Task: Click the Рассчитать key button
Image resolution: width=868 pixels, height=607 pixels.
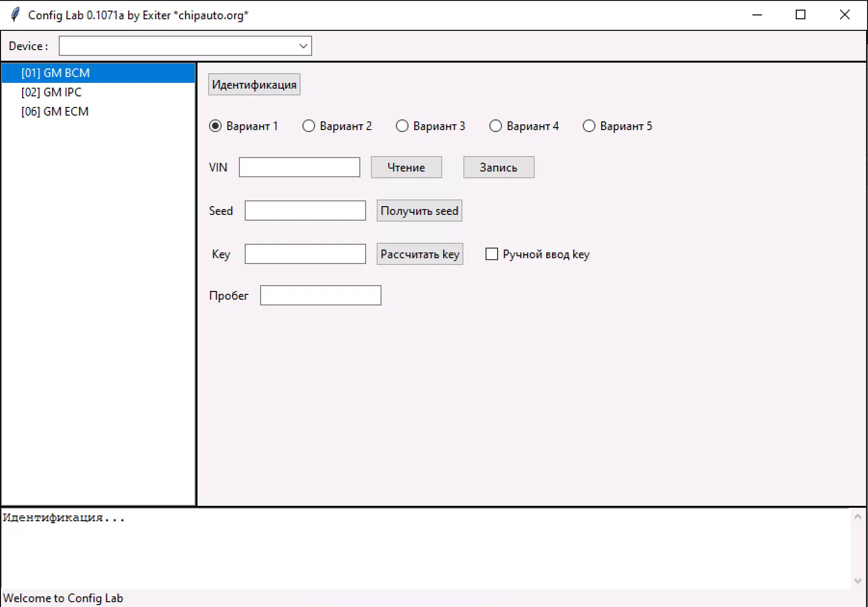Action: tap(420, 254)
